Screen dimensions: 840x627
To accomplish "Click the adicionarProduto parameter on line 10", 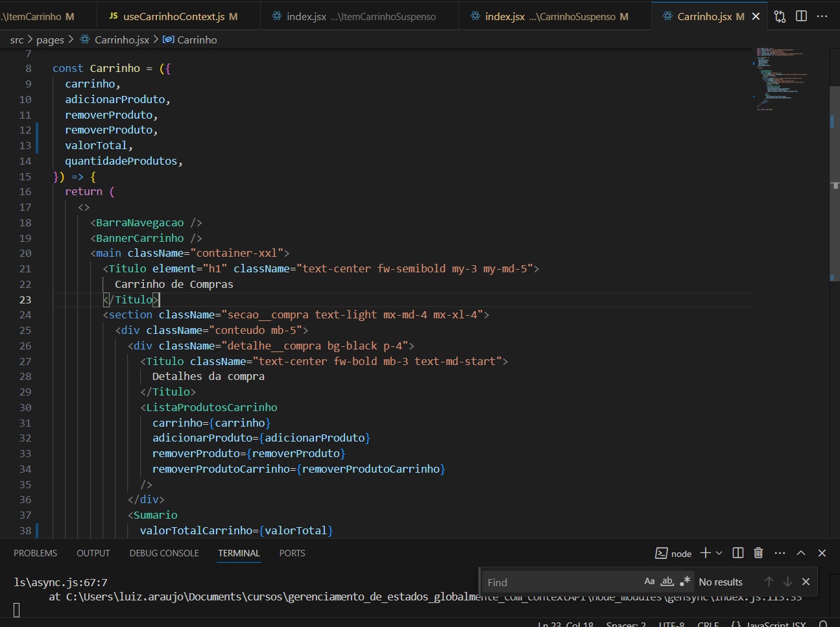I will pyautogui.click(x=115, y=99).
